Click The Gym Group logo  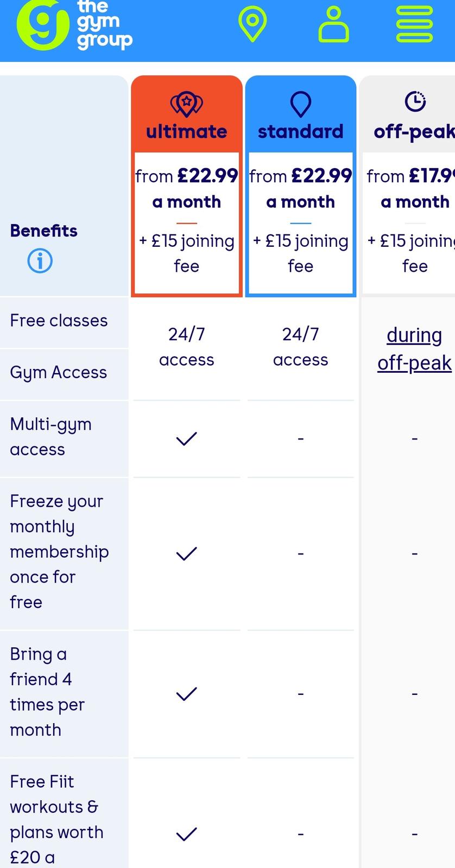[74, 25]
